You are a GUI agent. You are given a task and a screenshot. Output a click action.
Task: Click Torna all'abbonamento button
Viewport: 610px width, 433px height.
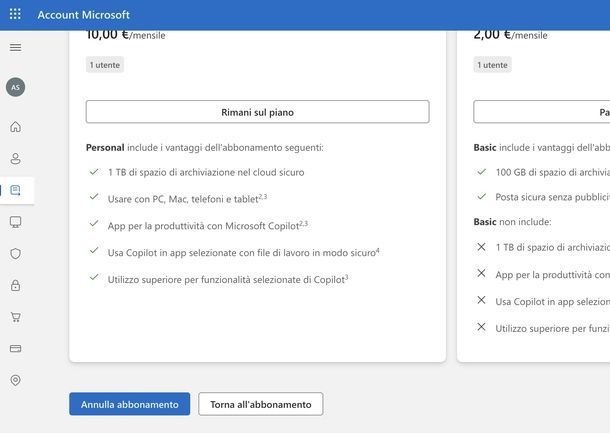(x=261, y=404)
